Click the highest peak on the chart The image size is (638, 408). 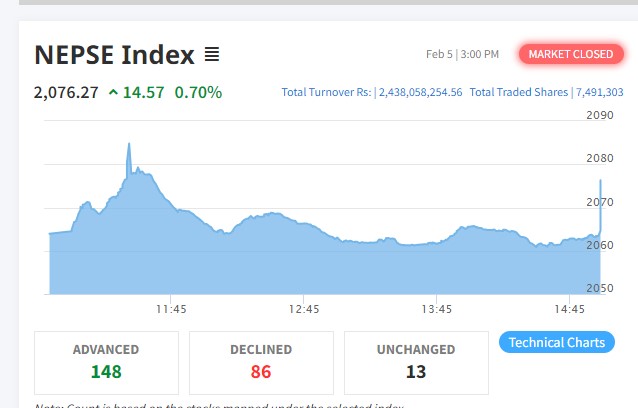pyautogui.click(x=129, y=146)
